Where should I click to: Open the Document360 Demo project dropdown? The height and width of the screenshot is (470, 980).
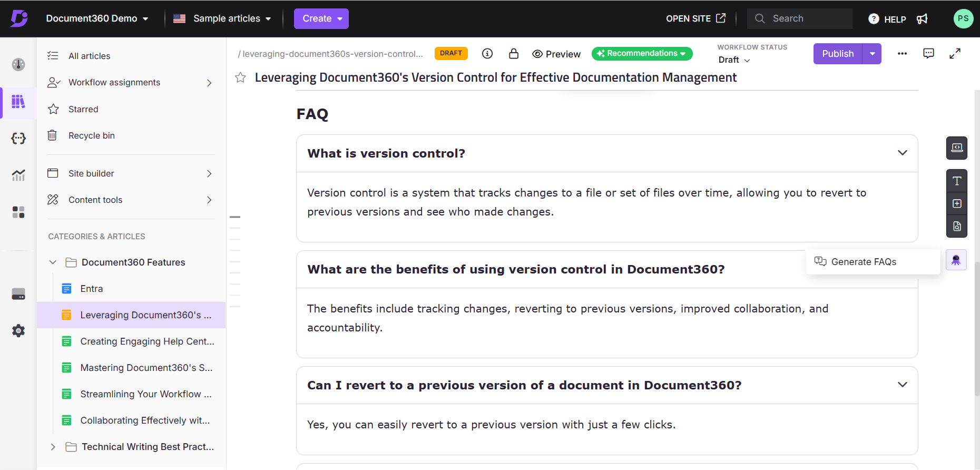97,18
